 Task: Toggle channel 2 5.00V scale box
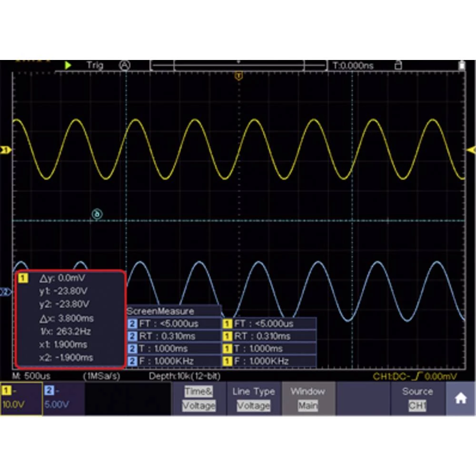point(64,398)
